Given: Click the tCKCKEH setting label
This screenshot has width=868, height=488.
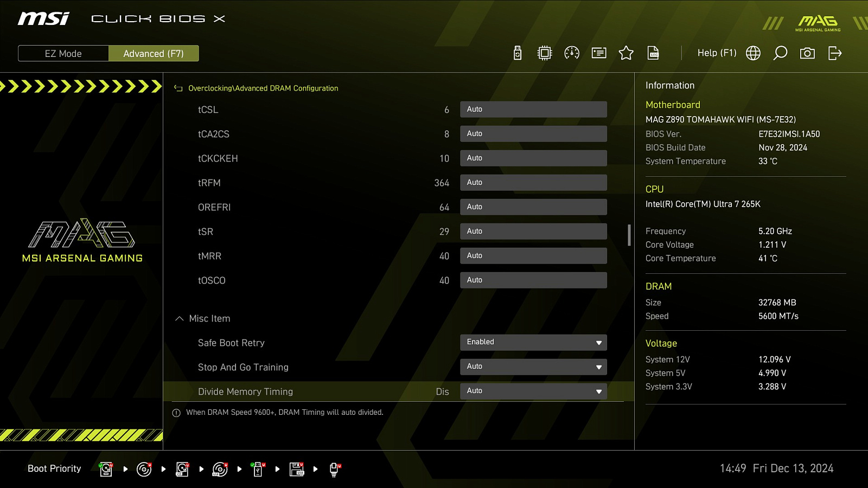Looking at the screenshot, I should point(218,158).
